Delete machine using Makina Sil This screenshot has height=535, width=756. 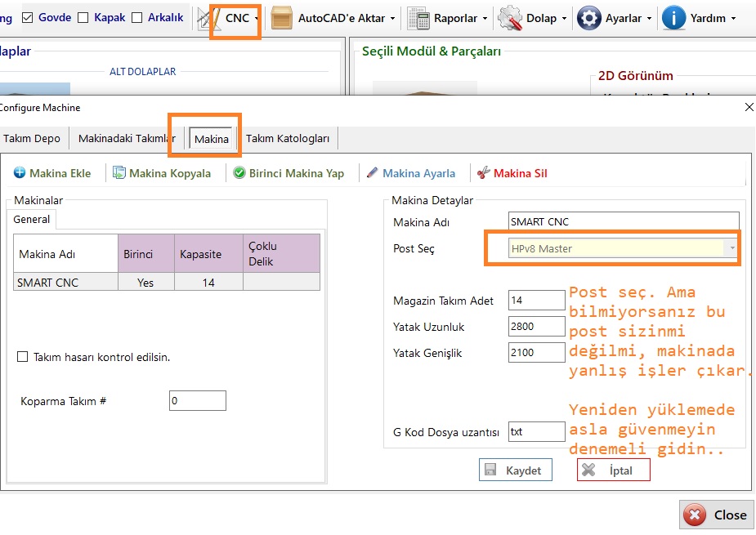[512, 173]
